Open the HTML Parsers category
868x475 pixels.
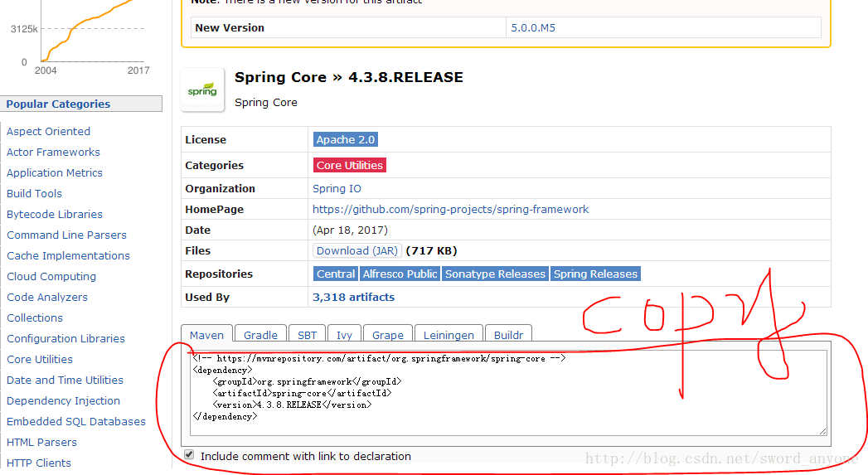(41, 443)
